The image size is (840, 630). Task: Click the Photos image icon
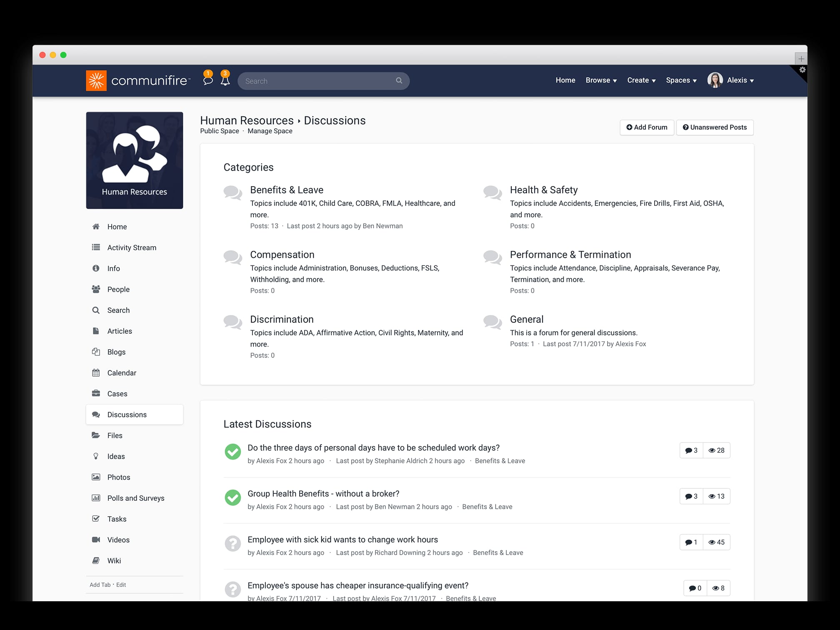(x=96, y=477)
